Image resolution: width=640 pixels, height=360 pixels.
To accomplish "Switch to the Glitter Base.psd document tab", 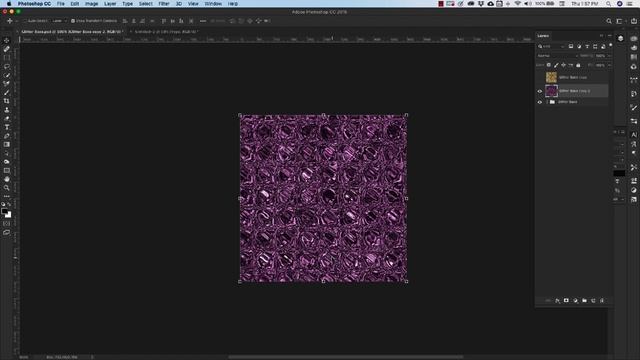I will [71, 31].
